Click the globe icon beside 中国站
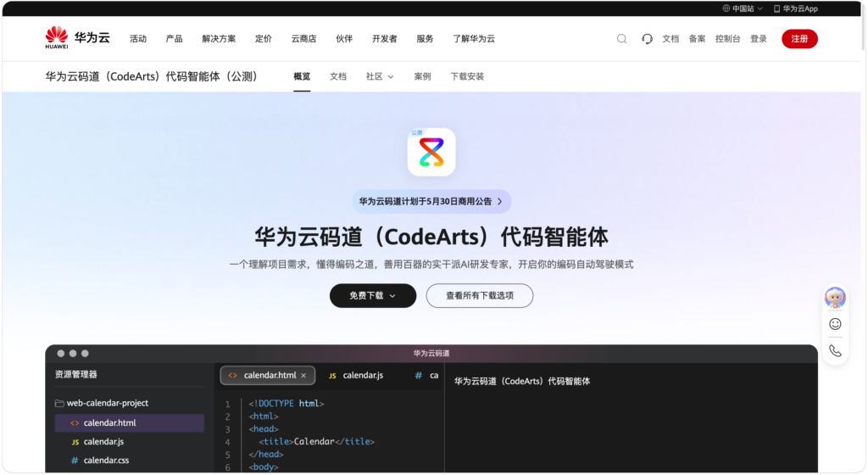Viewport: 868px width, 475px height. click(726, 8)
